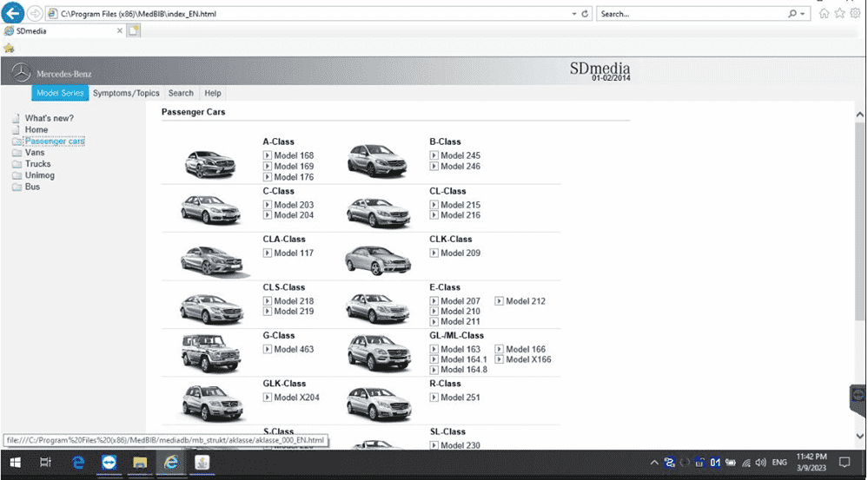Click the B-Class car thumbnail
868x480 pixels.
tap(377, 161)
